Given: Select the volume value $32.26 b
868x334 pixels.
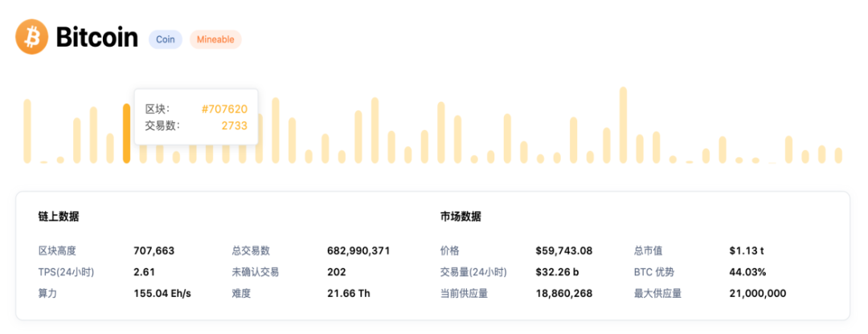Looking at the screenshot, I should tap(557, 272).
